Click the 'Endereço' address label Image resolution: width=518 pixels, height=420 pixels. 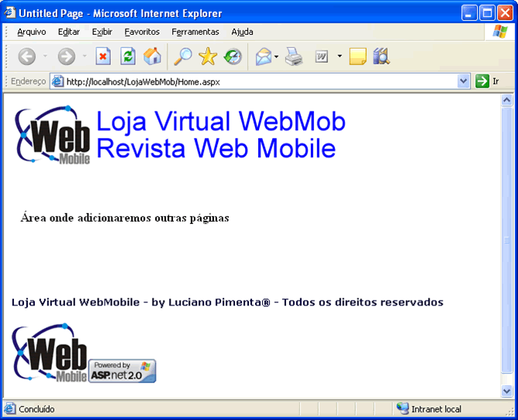click(29, 81)
